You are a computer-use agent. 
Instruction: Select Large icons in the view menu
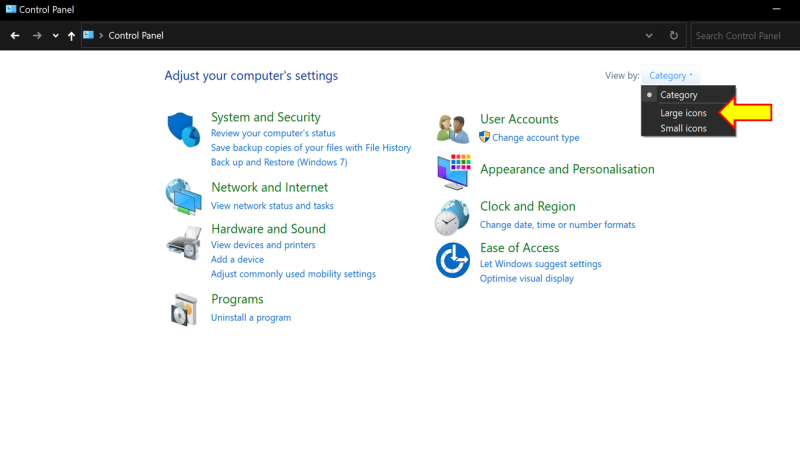pos(688,113)
